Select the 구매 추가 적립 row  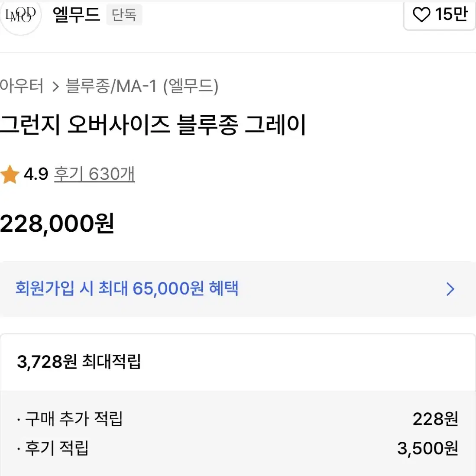(x=238, y=419)
